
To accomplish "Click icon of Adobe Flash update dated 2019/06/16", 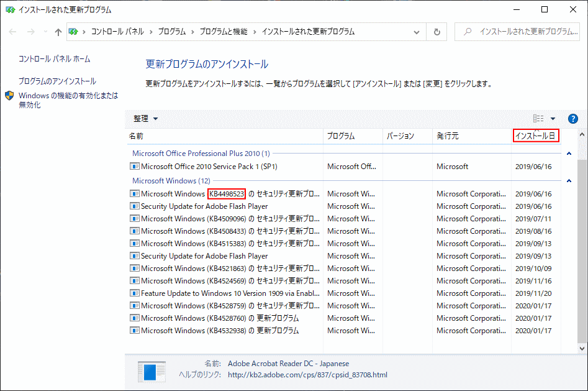I will pyautogui.click(x=135, y=206).
